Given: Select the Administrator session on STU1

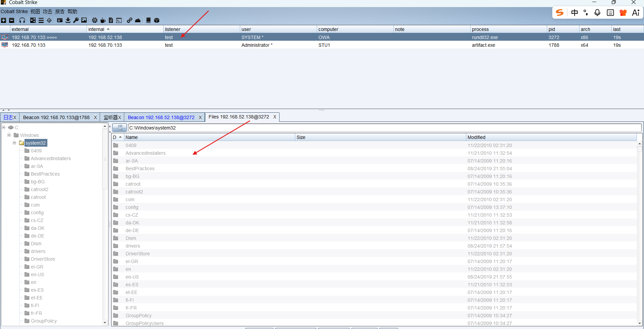Looking at the screenshot, I should (x=322, y=45).
